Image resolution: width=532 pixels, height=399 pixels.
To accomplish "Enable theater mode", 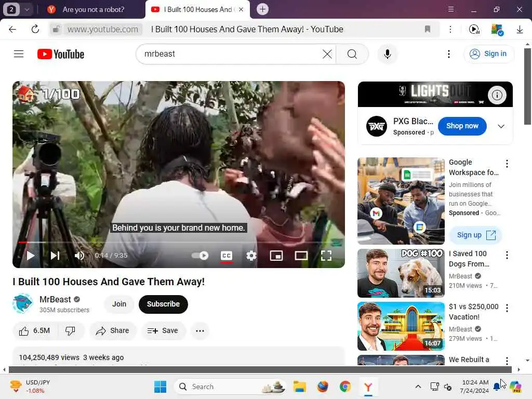I will tap(301, 256).
